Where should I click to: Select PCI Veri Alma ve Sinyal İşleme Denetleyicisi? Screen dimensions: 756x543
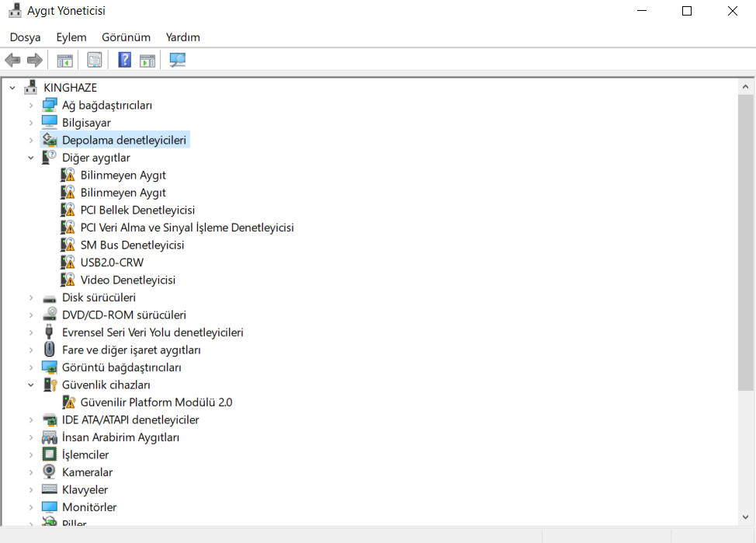point(187,228)
